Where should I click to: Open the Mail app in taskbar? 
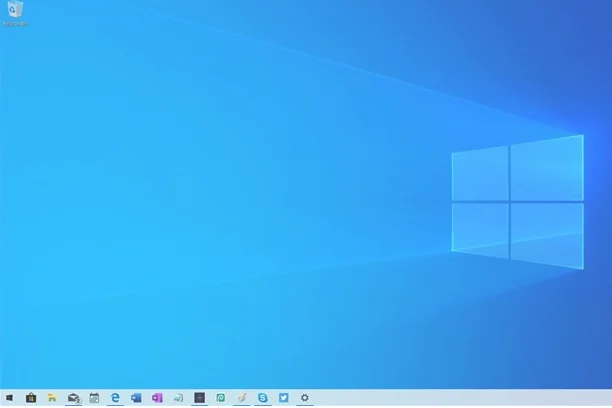(73, 397)
